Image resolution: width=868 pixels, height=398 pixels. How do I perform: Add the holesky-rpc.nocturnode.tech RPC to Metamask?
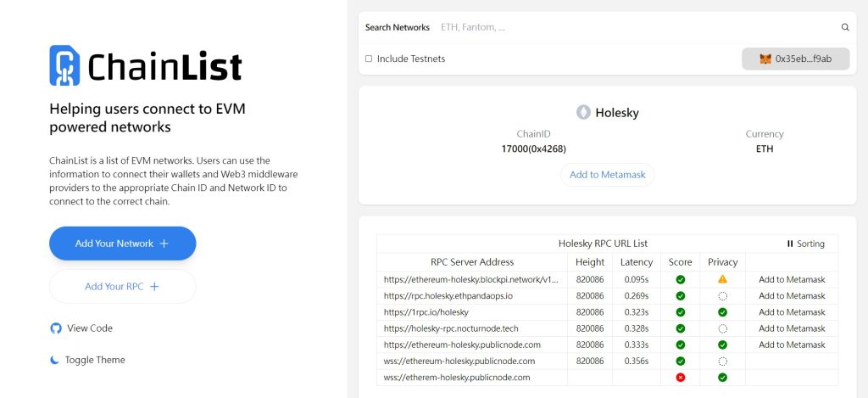coord(792,328)
